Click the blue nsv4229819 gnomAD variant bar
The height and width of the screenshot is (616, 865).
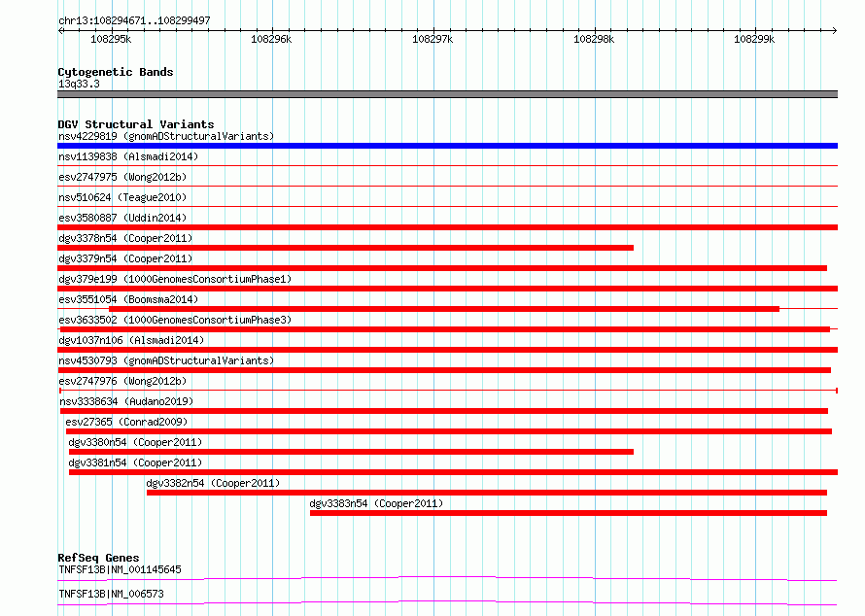tap(447, 146)
